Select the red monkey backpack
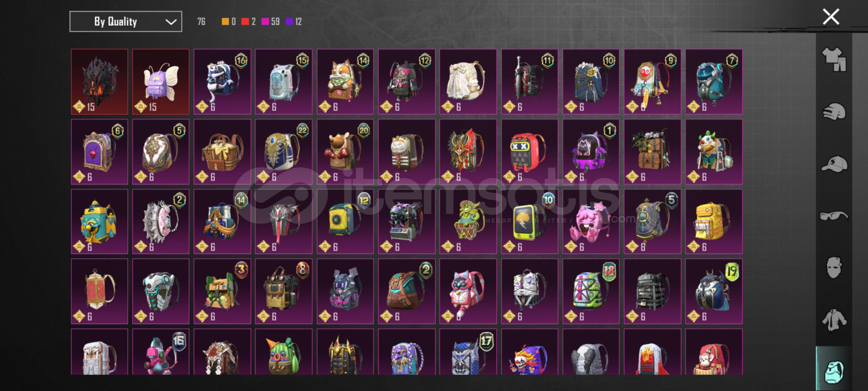The width and height of the screenshot is (868, 391). 714,352
